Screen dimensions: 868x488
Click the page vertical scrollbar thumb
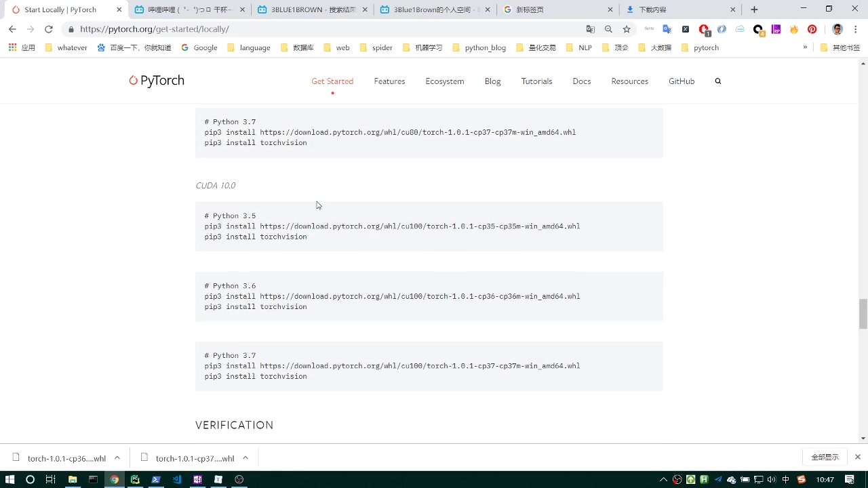tap(863, 314)
